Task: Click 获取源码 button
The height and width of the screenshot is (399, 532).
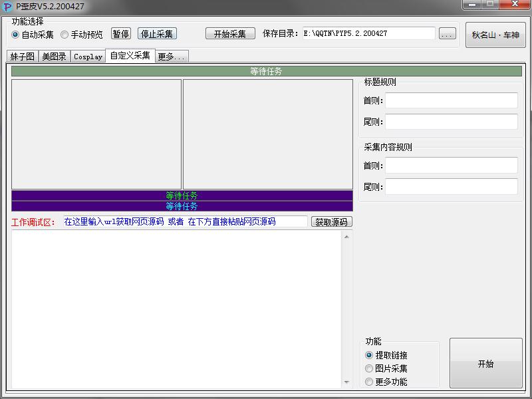Action: pos(331,221)
